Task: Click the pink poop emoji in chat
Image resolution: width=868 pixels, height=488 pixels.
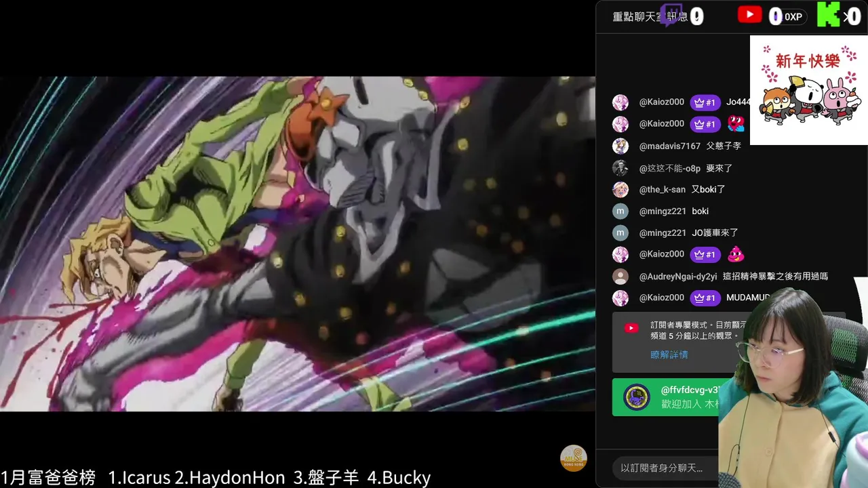Action: coord(736,254)
